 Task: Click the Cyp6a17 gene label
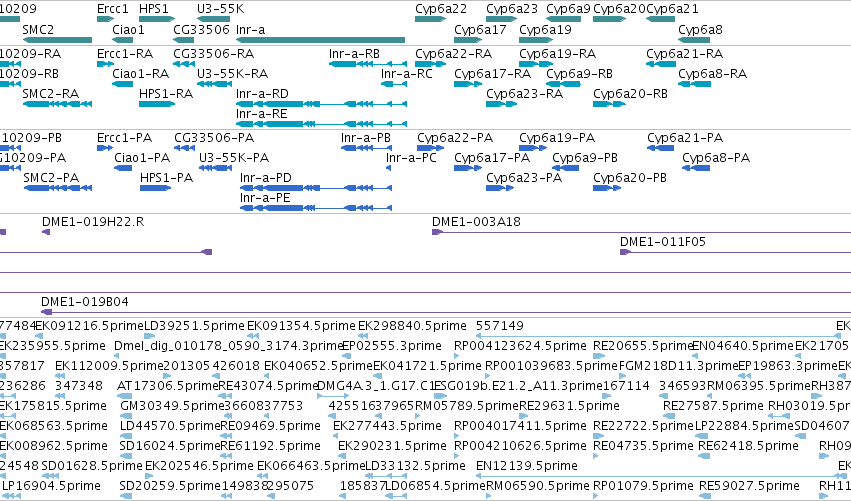point(480,30)
